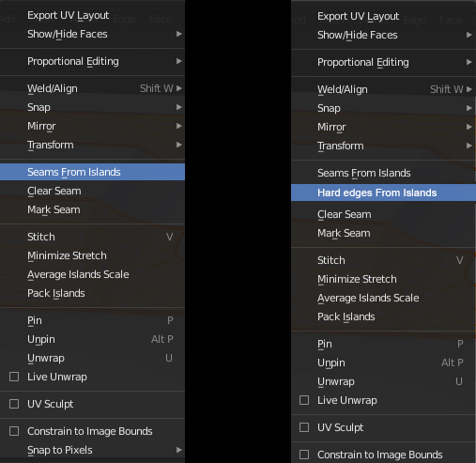Select Unwrap in left menu
The image size is (476, 463).
pyautogui.click(x=92, y=358)
